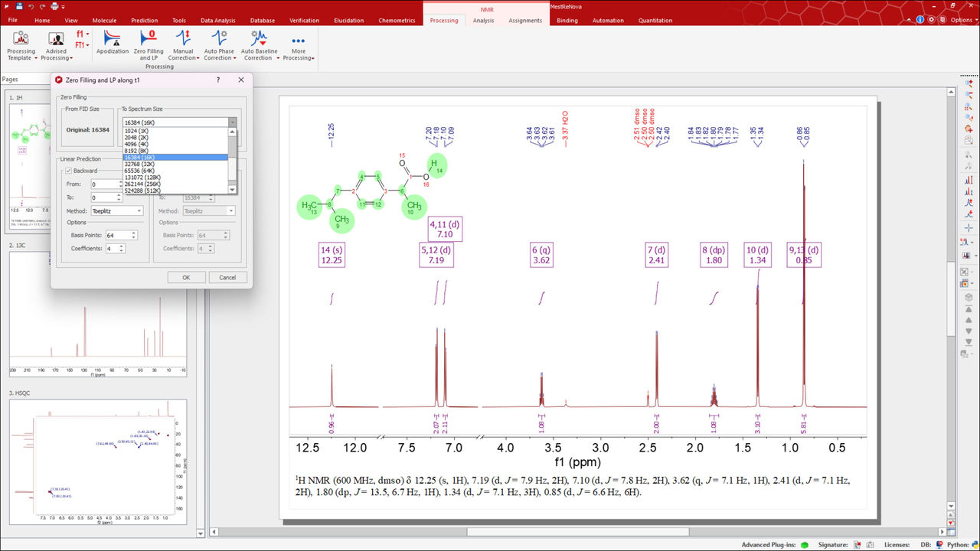The height and width of the screenshot is (551, 980).
Task: Click the Coefficients field showing 4
Action: pos(116,249)
